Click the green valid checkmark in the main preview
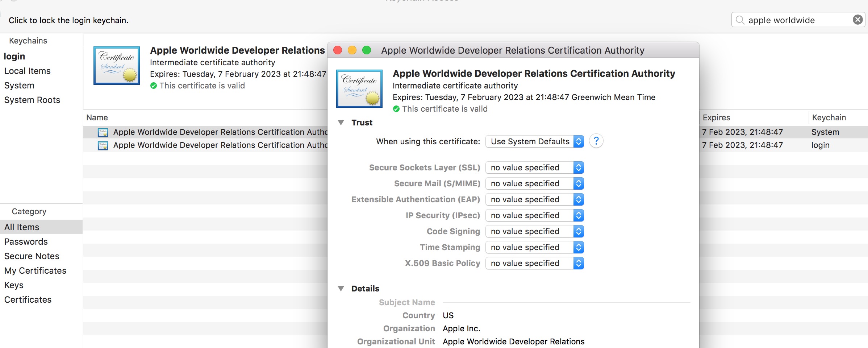868x348 pixels. click(x=154, y=86)
